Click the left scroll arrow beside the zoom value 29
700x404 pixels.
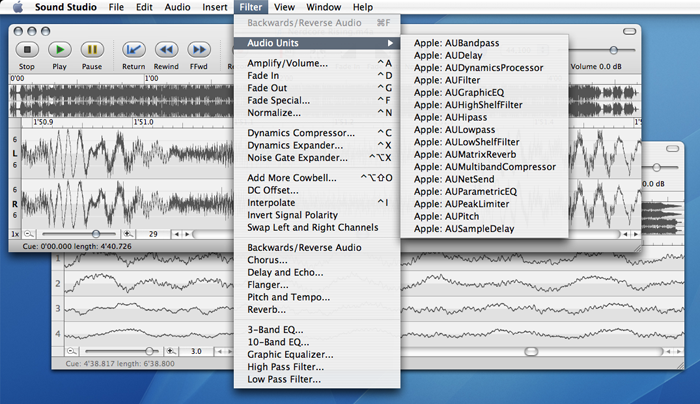pos(177,234)
